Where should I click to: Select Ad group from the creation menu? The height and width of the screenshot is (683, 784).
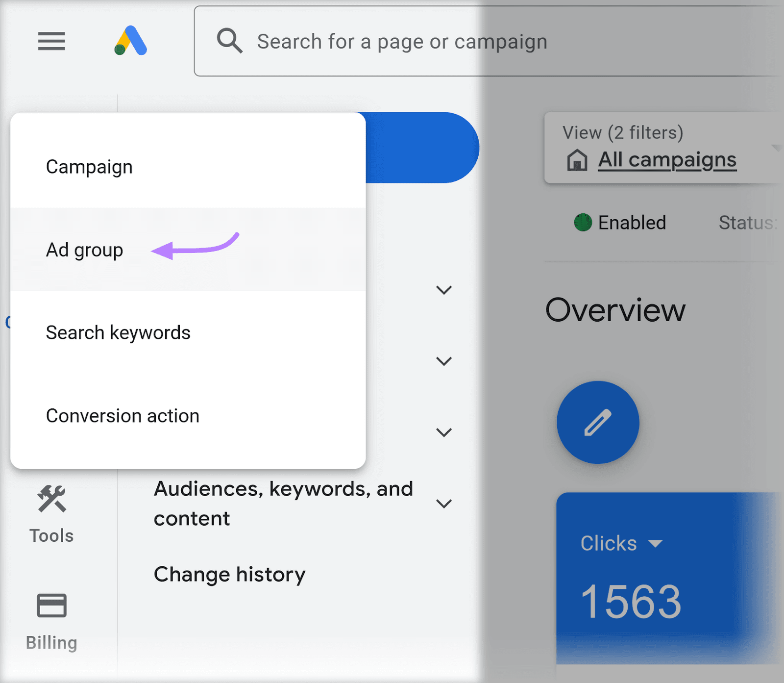pos(84,250)
